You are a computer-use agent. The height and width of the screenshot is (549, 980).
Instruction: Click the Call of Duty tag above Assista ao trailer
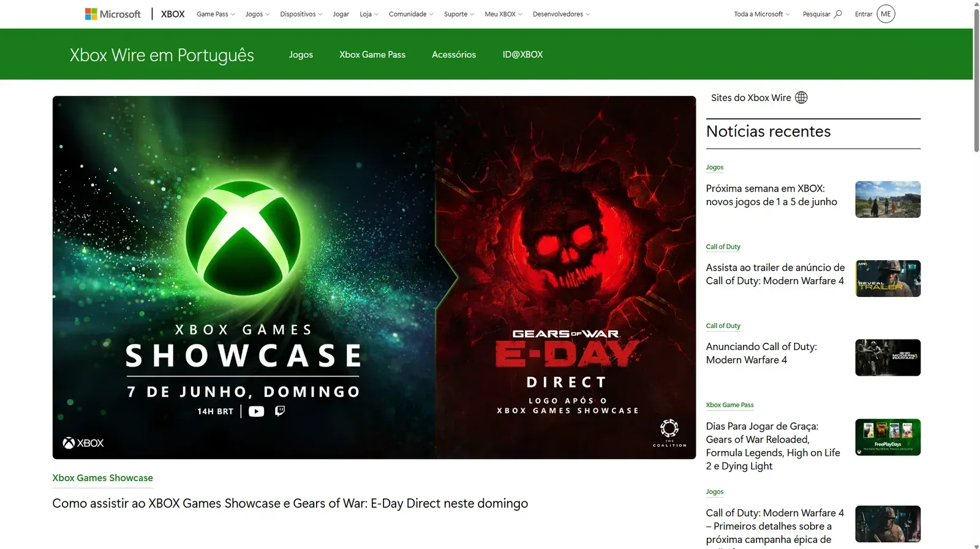pyautogui.click(x=723, y=247)
